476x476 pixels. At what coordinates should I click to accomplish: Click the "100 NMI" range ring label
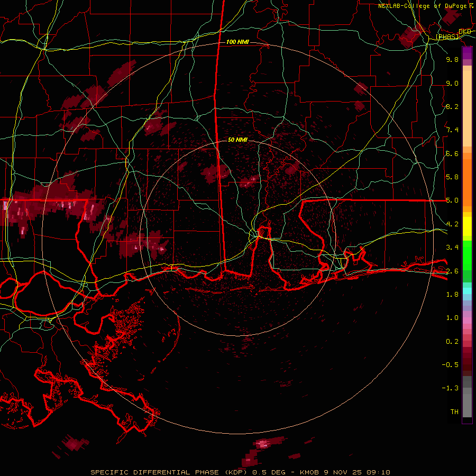click(x=237, y=42)
